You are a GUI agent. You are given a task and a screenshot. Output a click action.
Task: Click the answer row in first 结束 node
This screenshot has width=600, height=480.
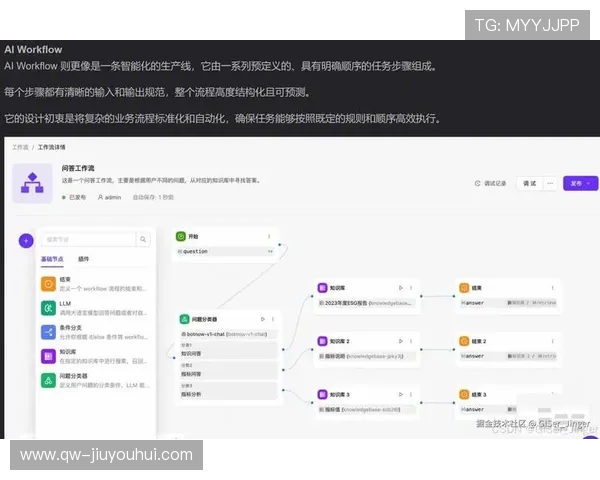509,303
